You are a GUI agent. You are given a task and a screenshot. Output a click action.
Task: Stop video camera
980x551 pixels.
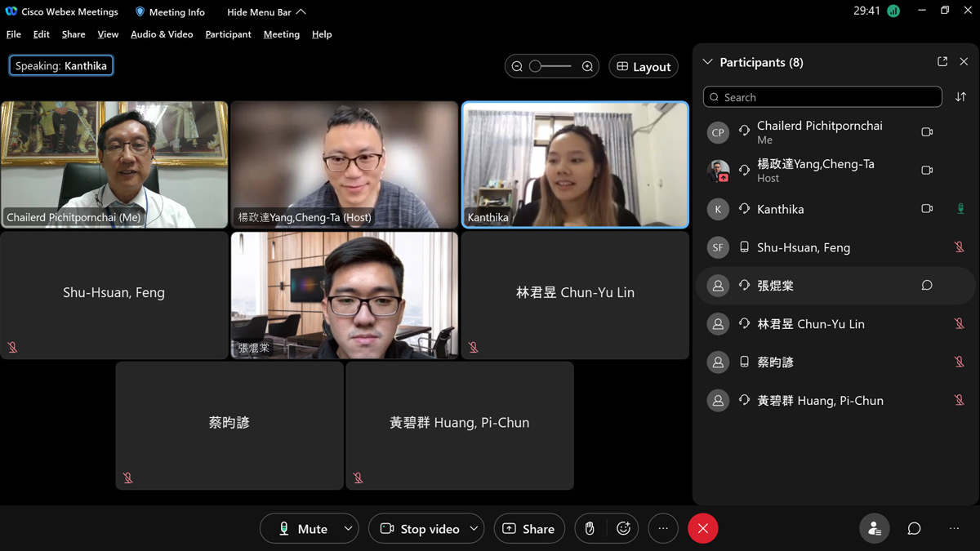coord(420,529)
